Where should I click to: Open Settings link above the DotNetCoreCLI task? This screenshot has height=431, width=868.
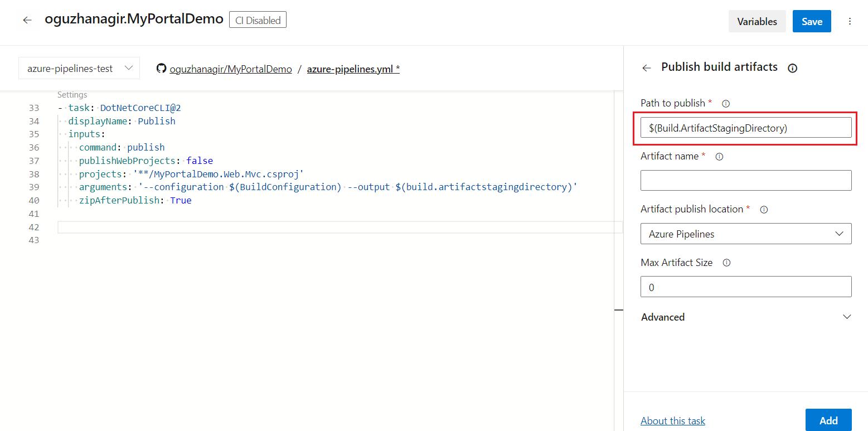(x=72, y=95)
